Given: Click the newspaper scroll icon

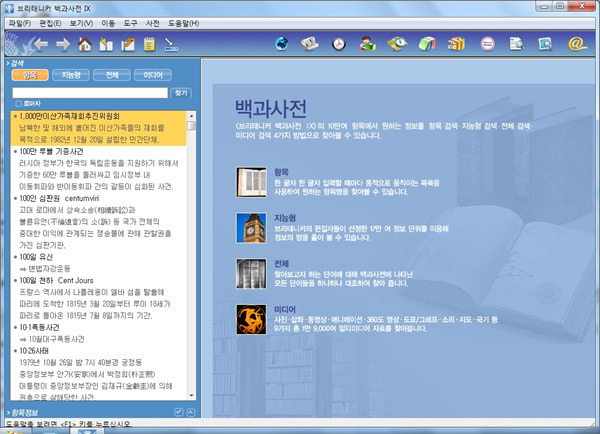Looking at the screenshot, I should click(x=310, y=44).
